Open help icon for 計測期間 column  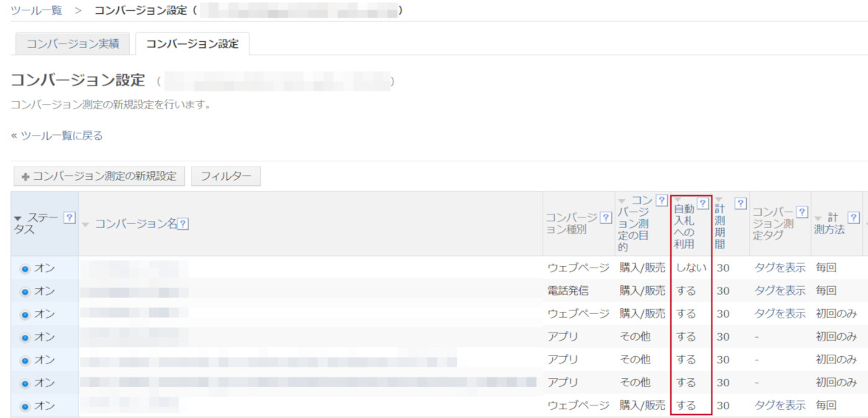coord(740,203)
